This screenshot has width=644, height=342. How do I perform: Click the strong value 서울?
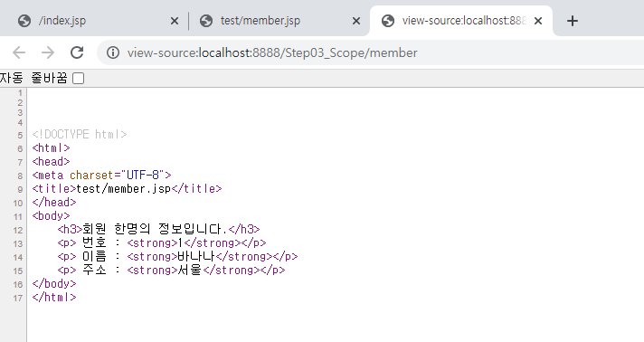pyautogui.click(x=190, y=270)
